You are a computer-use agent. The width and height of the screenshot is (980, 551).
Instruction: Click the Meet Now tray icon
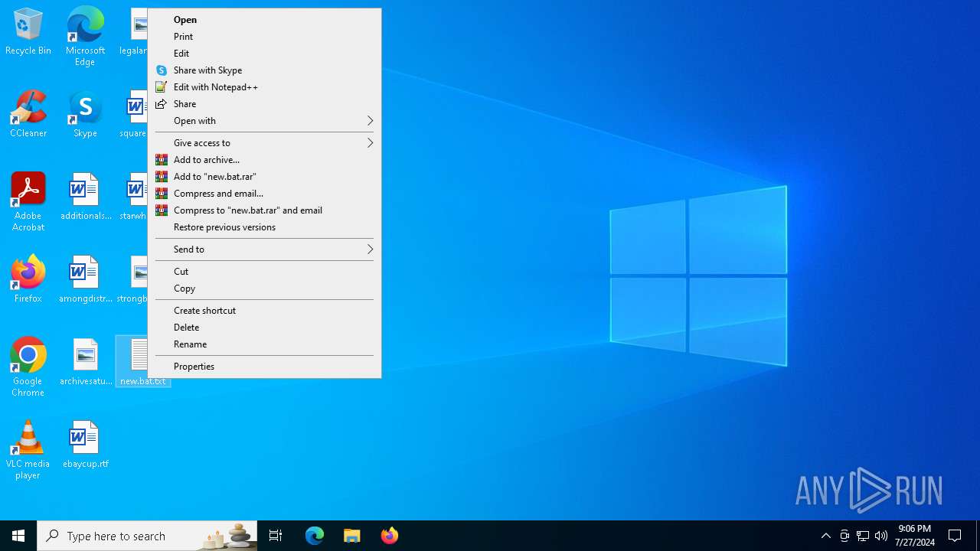click(x=844, y=536)
